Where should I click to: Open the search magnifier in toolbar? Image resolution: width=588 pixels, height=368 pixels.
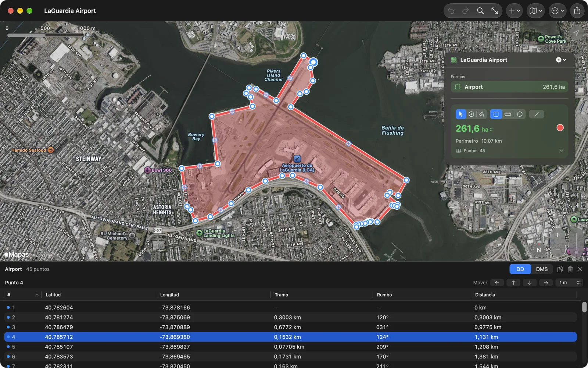coord(480,11)
